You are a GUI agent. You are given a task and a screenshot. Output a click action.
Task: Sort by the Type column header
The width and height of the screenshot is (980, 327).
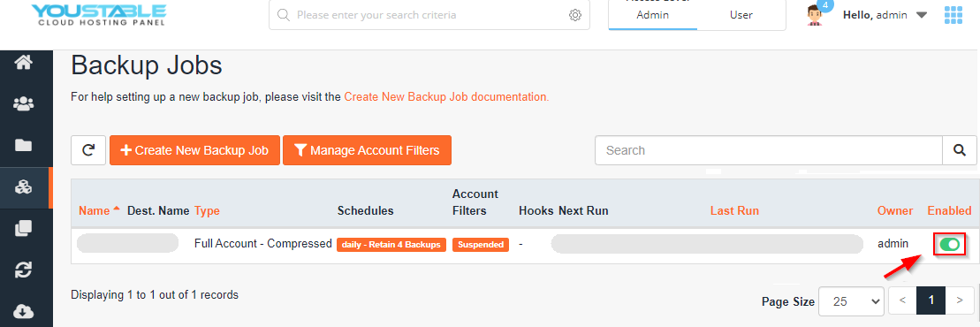(207, 210)
